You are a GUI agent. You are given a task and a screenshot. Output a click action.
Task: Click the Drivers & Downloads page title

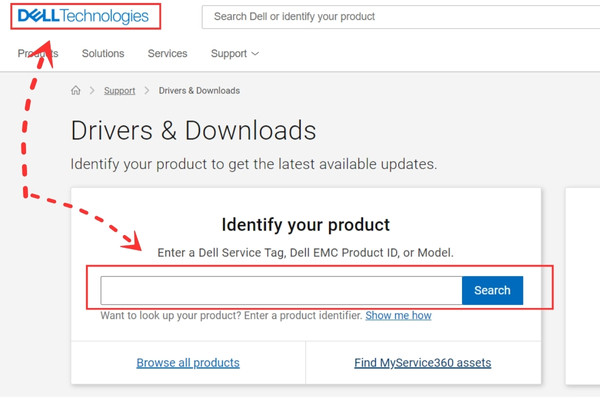193,131
